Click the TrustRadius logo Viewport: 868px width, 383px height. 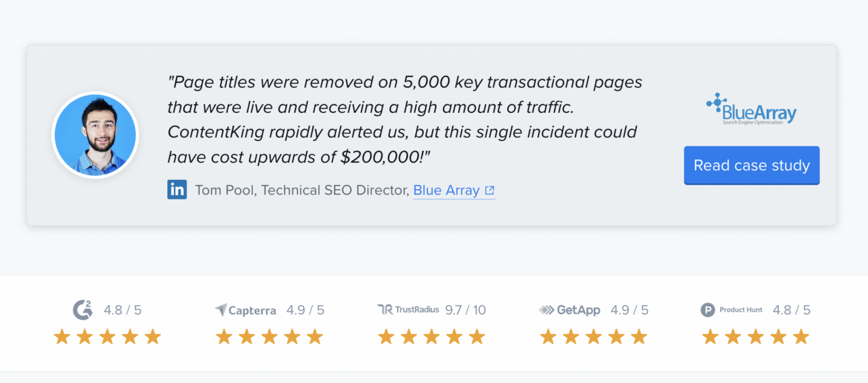408,309
